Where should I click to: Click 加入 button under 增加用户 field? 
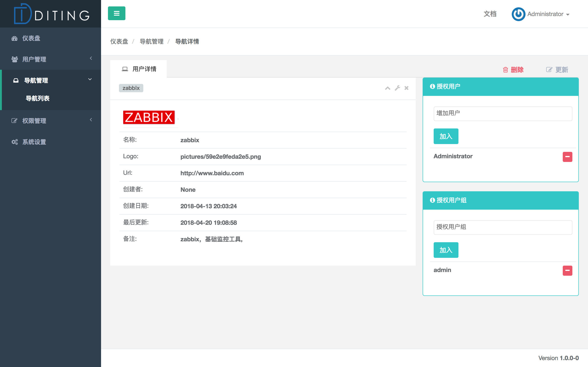(x=446, y=136)
